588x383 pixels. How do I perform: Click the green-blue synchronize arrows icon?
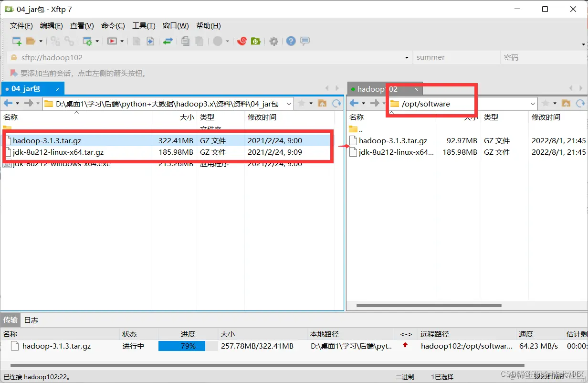[x=168, y=41]
